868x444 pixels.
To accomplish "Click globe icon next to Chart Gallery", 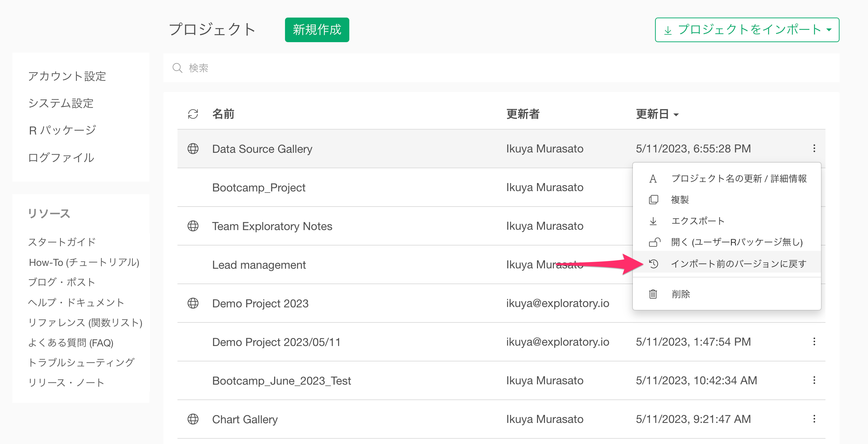I will click(x=193, y=419).
